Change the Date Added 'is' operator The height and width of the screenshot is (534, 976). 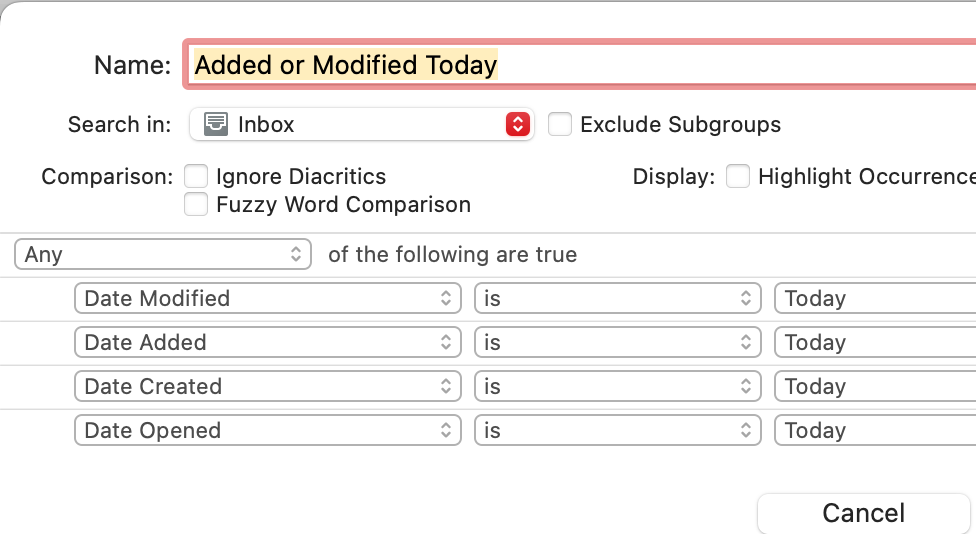point(617,342)
